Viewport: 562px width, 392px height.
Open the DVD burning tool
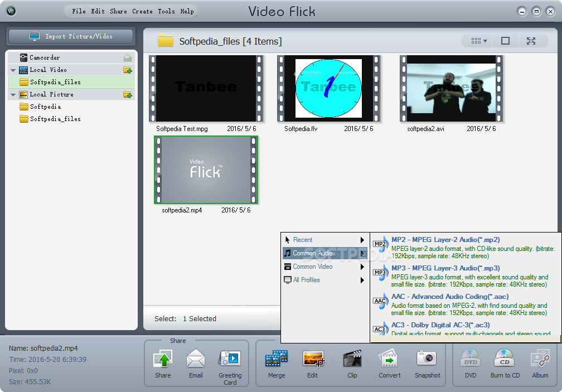click(470, 359)
